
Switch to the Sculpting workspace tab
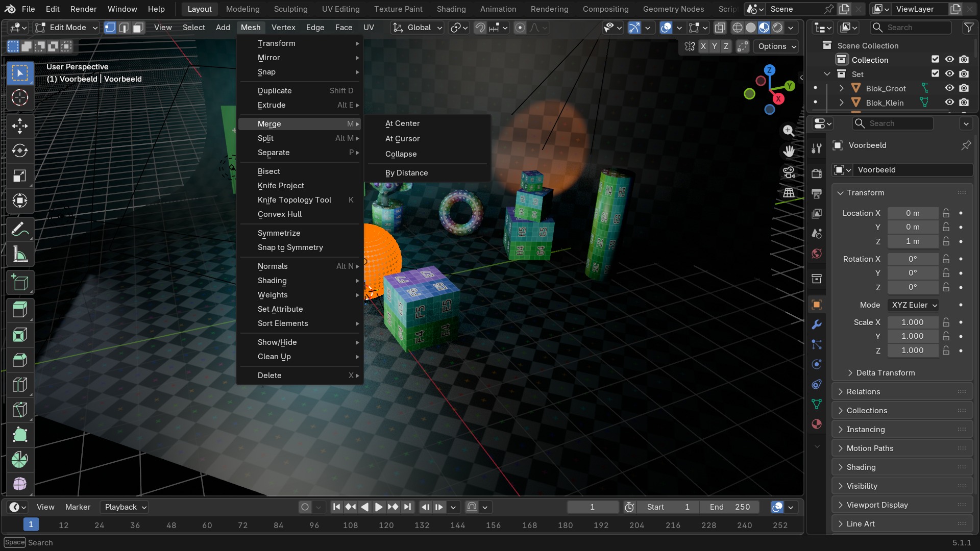tap(290, 9)
